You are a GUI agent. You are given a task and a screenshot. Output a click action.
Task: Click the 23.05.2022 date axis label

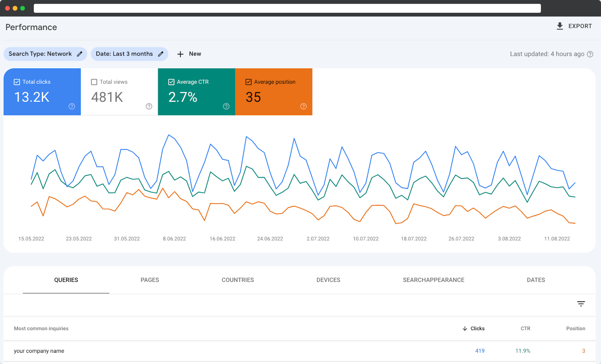click(x=79, y=239)
